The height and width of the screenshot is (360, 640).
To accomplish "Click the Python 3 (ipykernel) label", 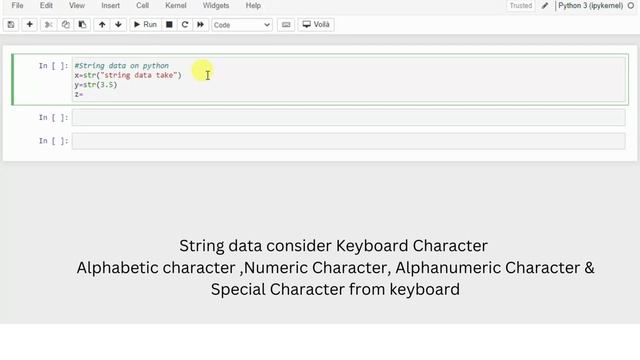I will tap(591, 6).
